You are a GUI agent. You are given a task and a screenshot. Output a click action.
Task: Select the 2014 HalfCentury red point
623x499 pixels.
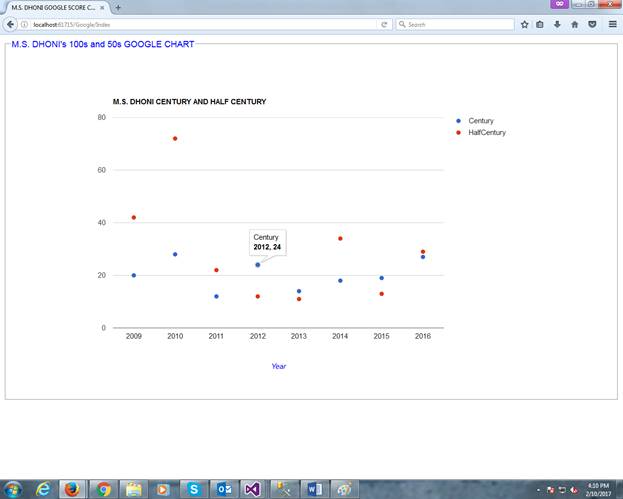click(x=340, y=238)
